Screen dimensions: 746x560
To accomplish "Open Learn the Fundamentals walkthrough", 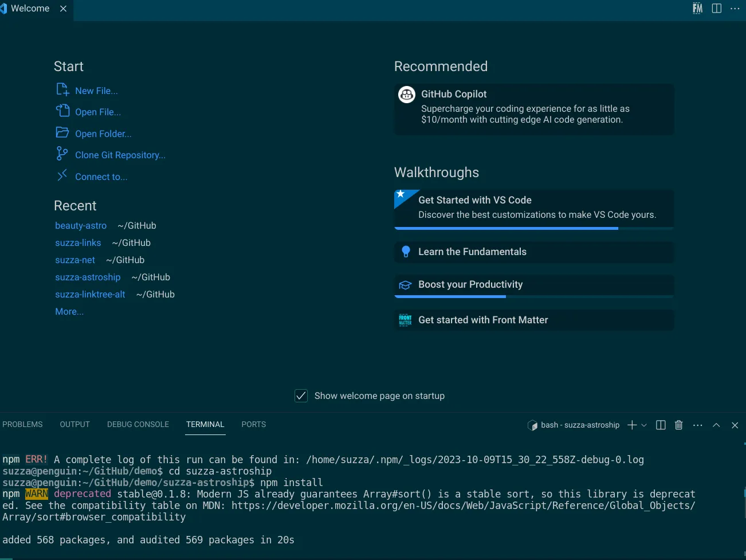I will (534, 252).
